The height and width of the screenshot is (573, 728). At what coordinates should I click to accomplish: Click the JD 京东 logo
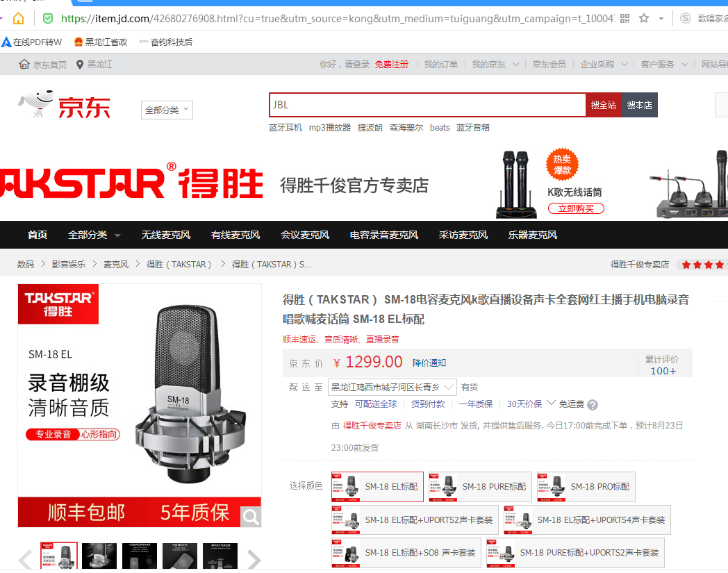pos(64,104)
